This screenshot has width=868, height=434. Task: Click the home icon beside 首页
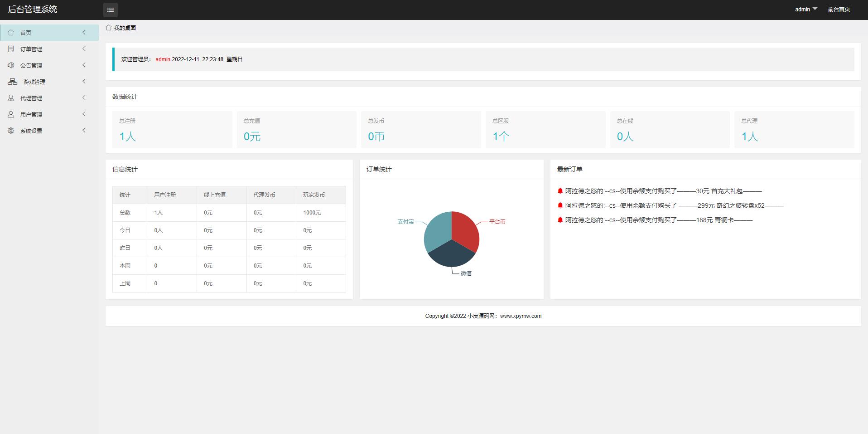[11, 33]
